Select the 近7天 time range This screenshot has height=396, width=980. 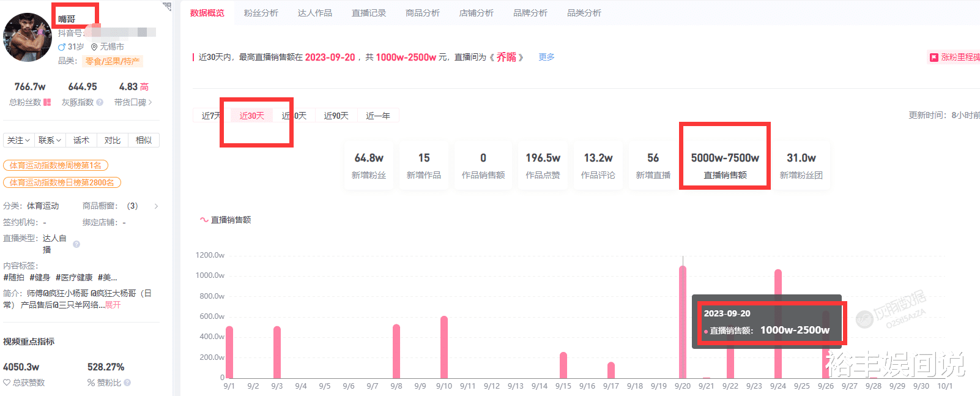[212, 116]
